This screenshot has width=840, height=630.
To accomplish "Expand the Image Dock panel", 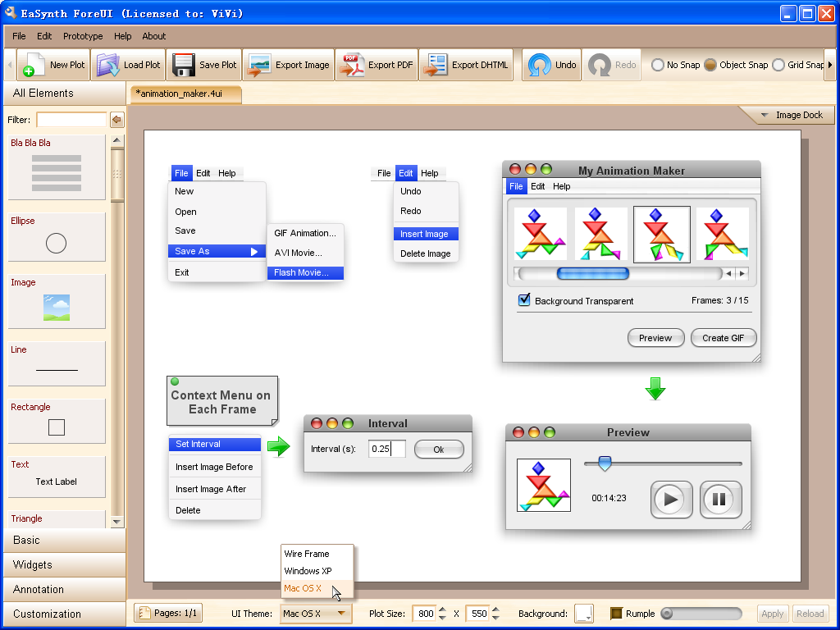I will (x=789, y=115).
